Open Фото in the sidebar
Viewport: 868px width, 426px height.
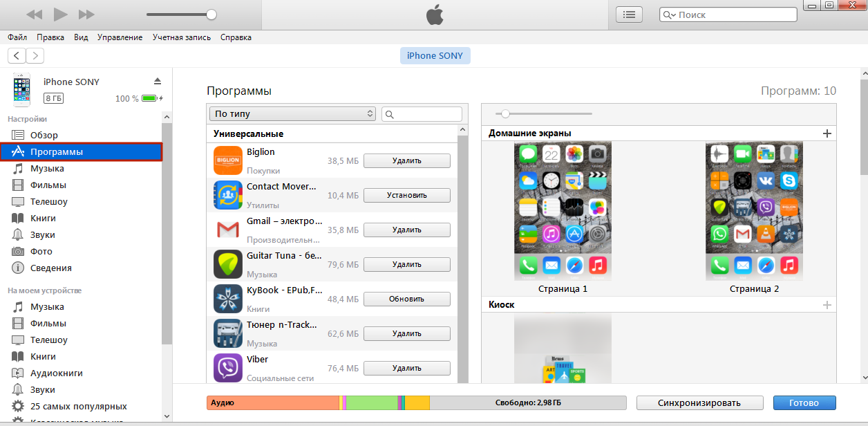click(81, 251)
